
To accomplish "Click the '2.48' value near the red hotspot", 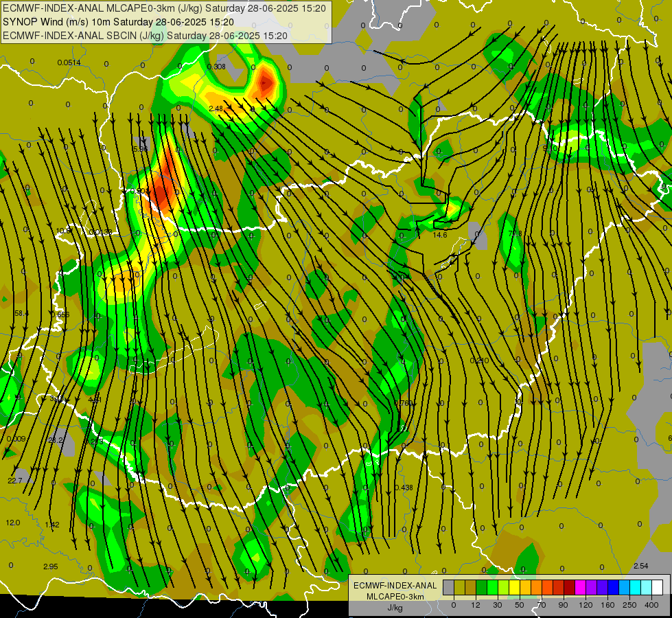I will (216, 109).
